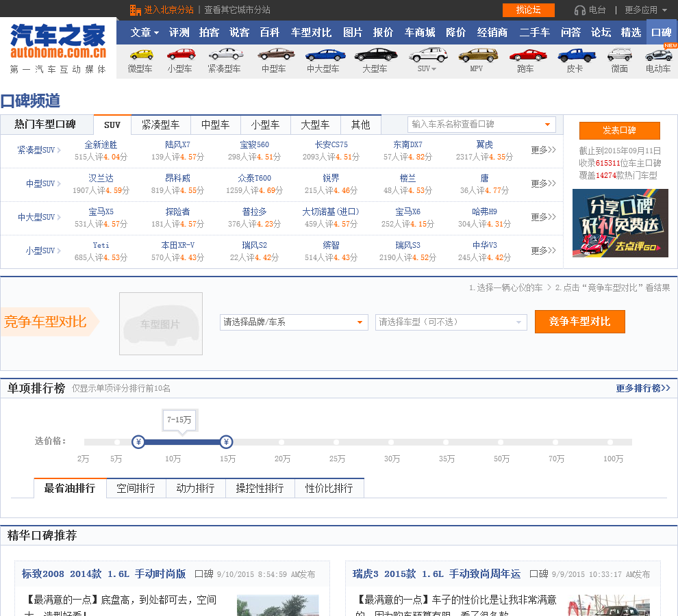The height and width of the screenshot is (616, 678).
Task: Open the 请选择品牌/车系 dropdown
Action: (x=360, y=322)
